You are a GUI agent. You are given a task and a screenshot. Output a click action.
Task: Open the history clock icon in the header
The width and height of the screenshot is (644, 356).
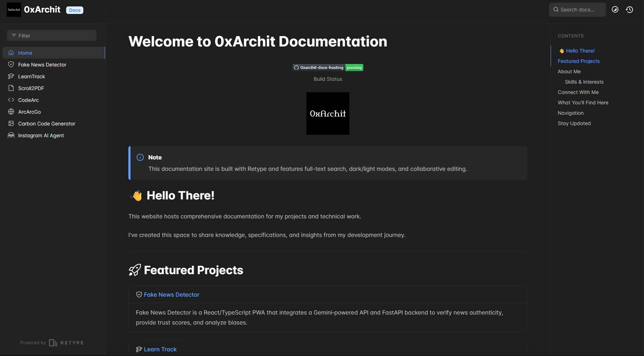coord(630,10)
